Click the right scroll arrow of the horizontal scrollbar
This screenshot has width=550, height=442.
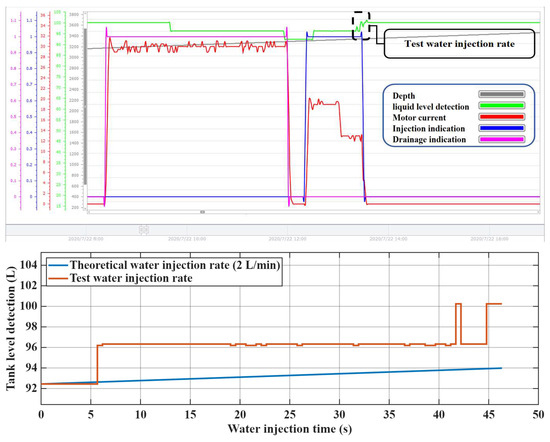[x=538, y=212]
